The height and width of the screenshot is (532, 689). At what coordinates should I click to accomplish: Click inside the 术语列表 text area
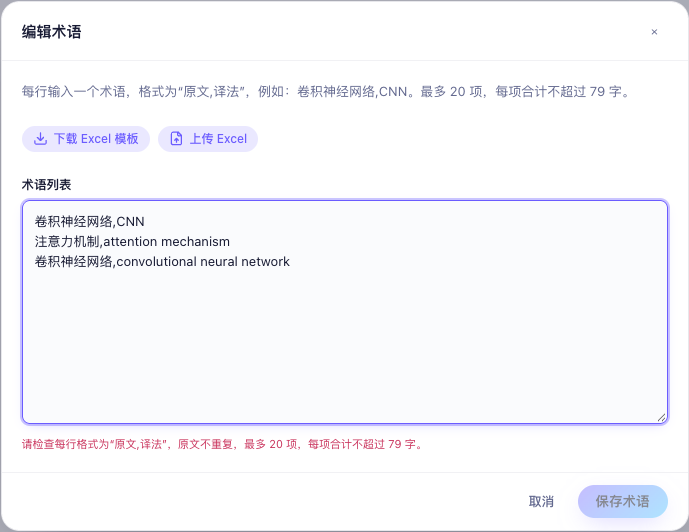345,312
